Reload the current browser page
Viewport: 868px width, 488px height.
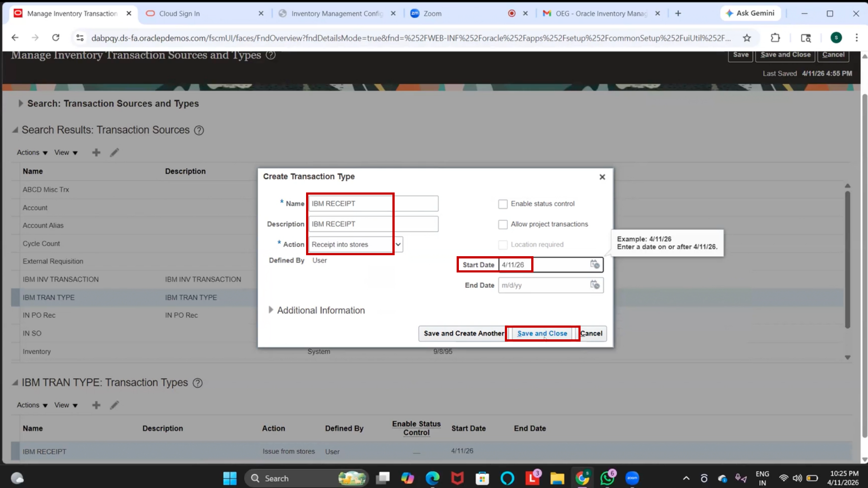[x=56, y=38]
